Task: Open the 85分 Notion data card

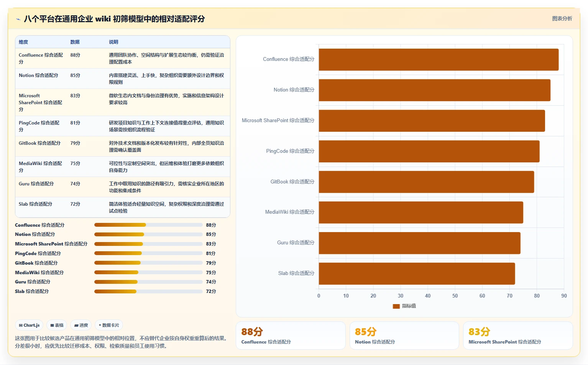Action: (404, 336)
